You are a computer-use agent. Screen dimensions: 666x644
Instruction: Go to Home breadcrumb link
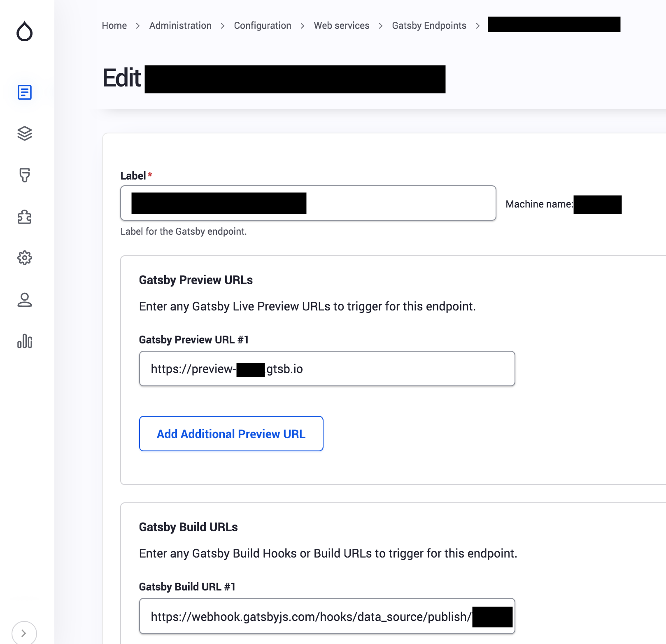[114, 26]
